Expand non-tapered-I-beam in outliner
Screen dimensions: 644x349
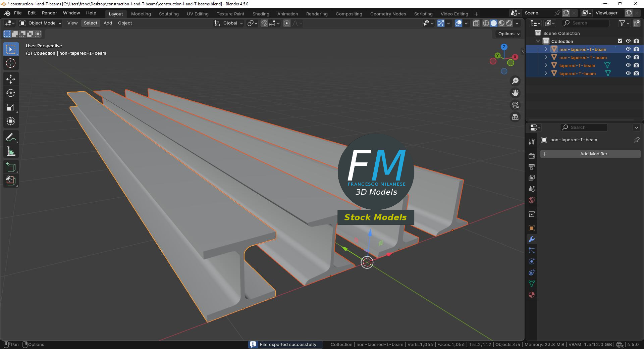(x=546, y=49)
